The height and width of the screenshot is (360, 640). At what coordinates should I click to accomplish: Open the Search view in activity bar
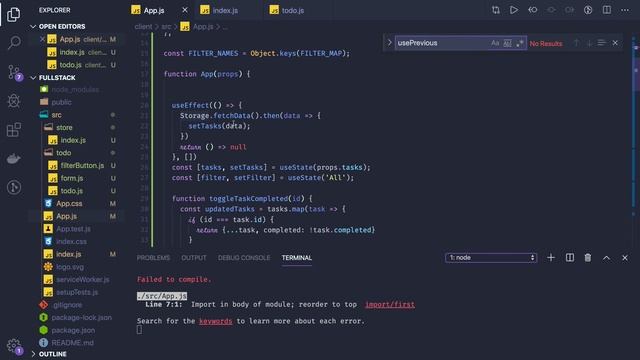click(x=14, y=42)
